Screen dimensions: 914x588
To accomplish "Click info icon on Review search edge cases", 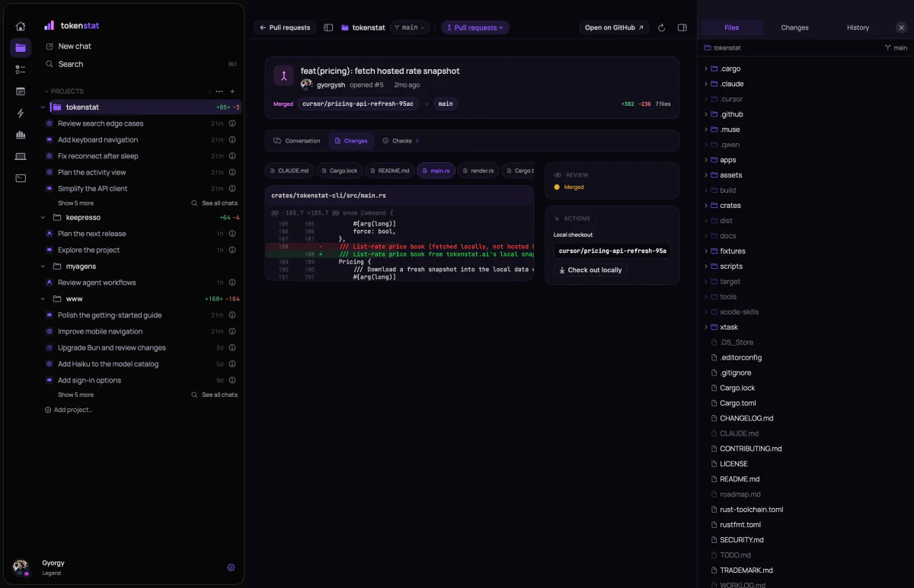I will (x=232, y=123).
